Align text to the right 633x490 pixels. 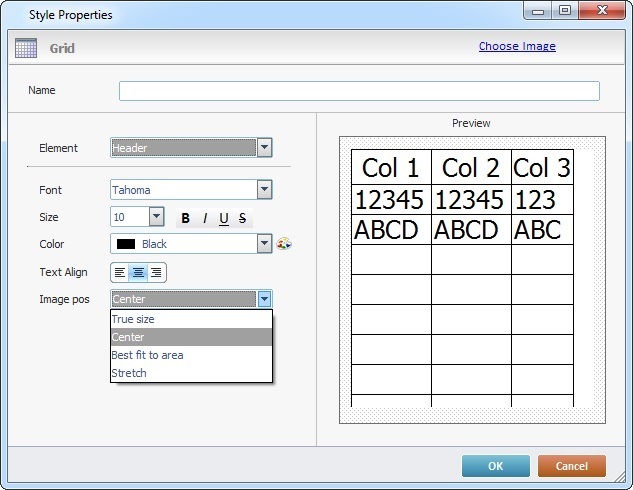click(x=155, y=272)
